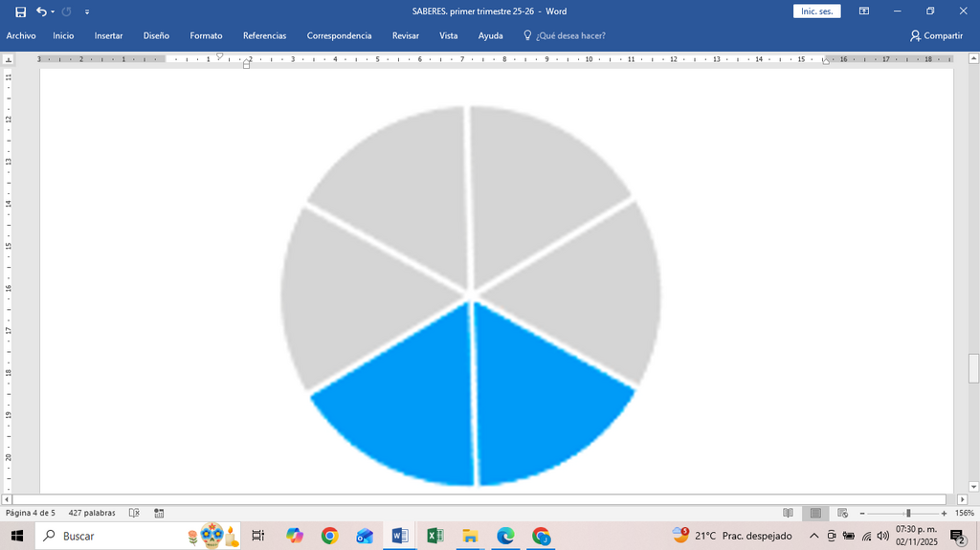Screen dimensions: 980x550
Task: Open the Insertar ribbon tab
Action: click(x=108, y=35)
